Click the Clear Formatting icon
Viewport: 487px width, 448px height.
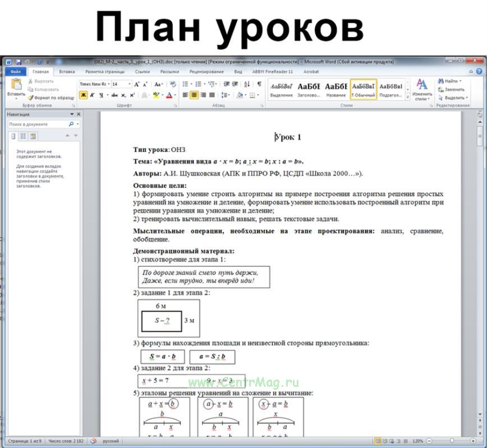pos(173,84)
